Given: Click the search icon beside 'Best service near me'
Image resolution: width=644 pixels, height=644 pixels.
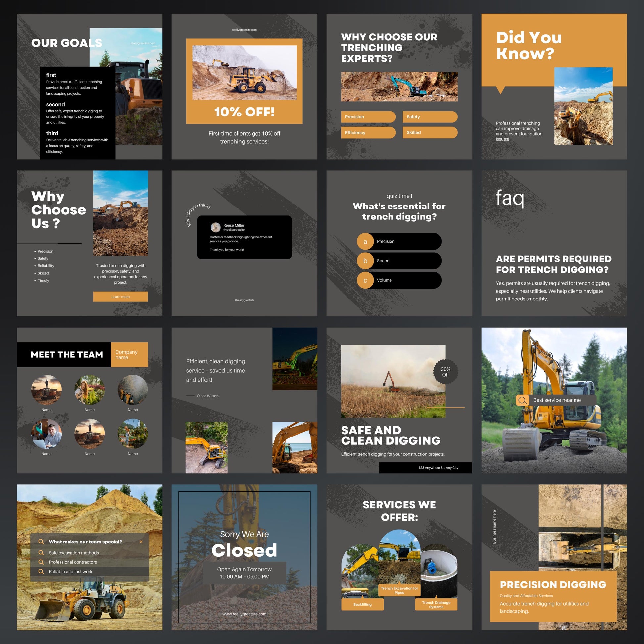Looking at the screenshot, I should click(x=522, y=400).
